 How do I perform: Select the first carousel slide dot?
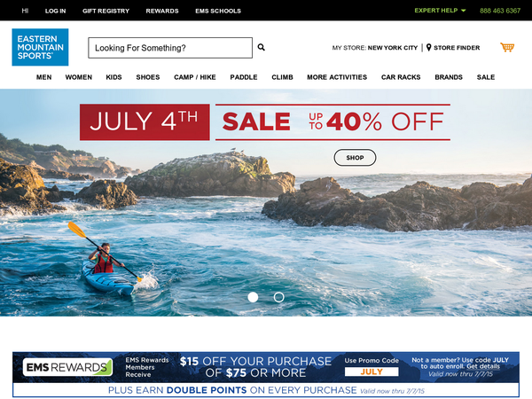tap(253, 297)
